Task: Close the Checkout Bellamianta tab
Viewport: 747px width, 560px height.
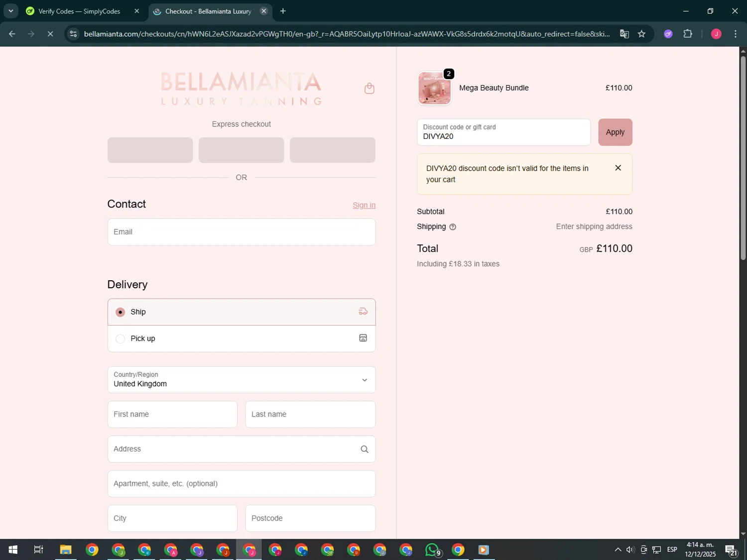Action: coord(264,11)
